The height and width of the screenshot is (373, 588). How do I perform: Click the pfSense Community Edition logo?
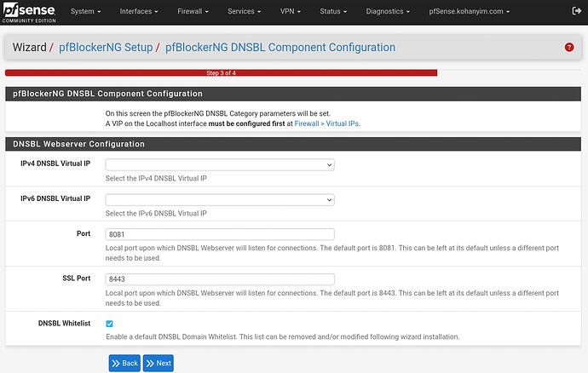[x=29, y=13]
